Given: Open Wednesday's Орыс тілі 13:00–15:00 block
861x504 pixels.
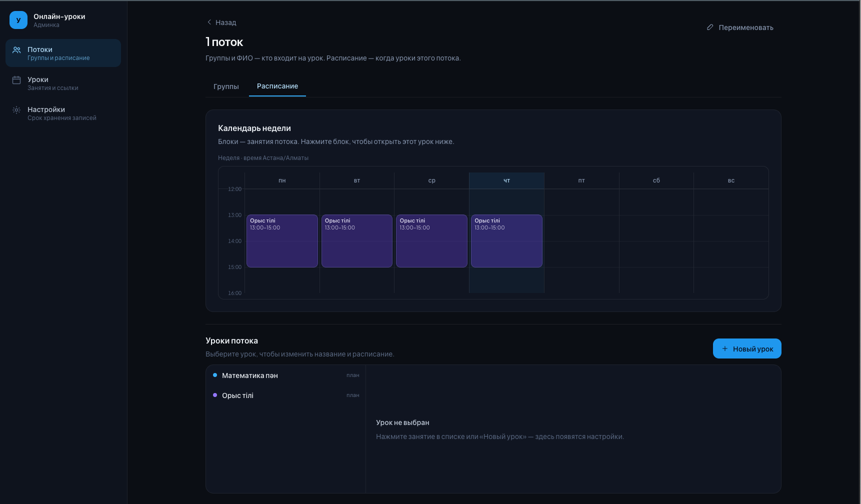Looking at the screenshot, I should pyautogui.click(x=431, y=241).
